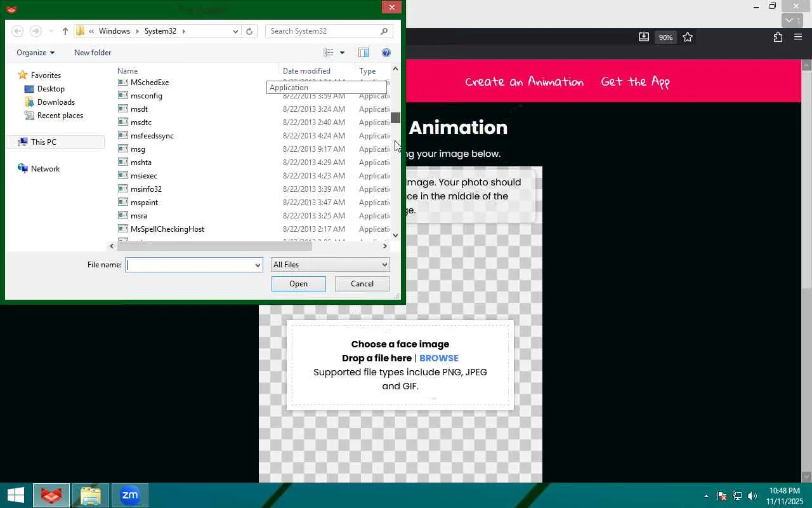
Task: Bookmark this page with the star
Action: point(688,37)
